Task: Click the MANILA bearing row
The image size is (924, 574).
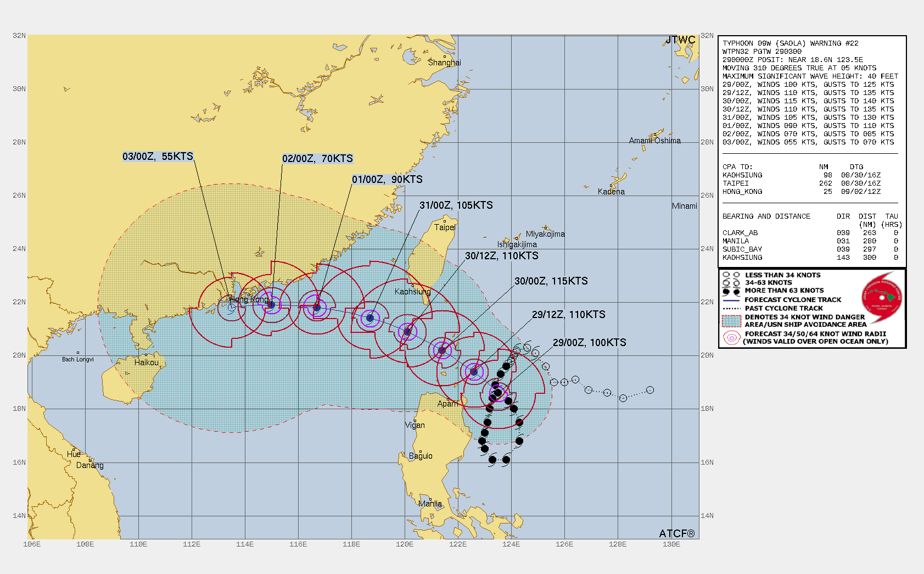Action: pyautogui.click(x=810, y=241)
